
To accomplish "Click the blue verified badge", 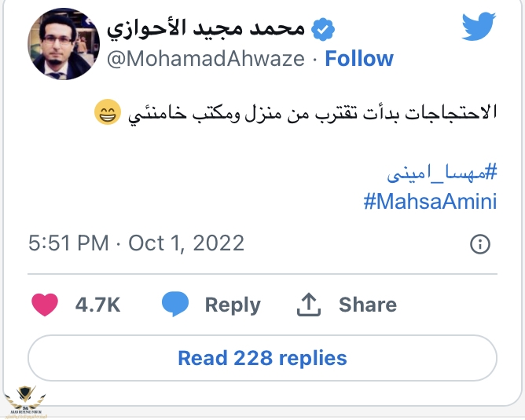I will point(323,28).
